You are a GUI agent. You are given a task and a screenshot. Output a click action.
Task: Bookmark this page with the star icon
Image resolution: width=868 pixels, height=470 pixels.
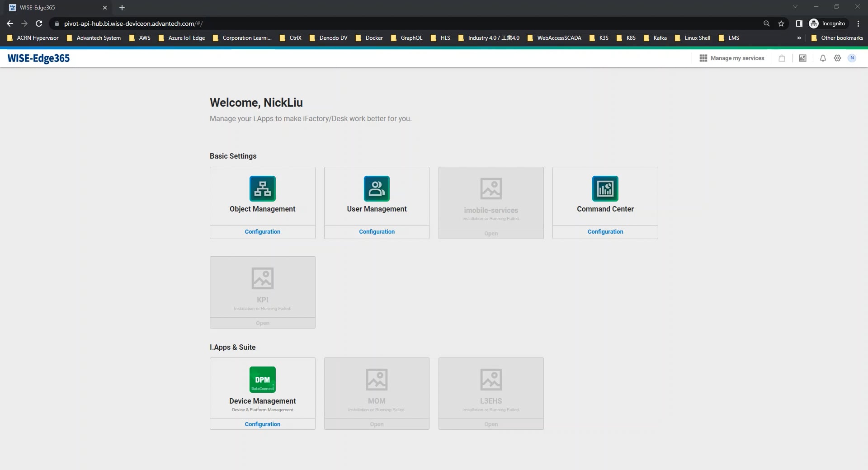pos(781,23)
